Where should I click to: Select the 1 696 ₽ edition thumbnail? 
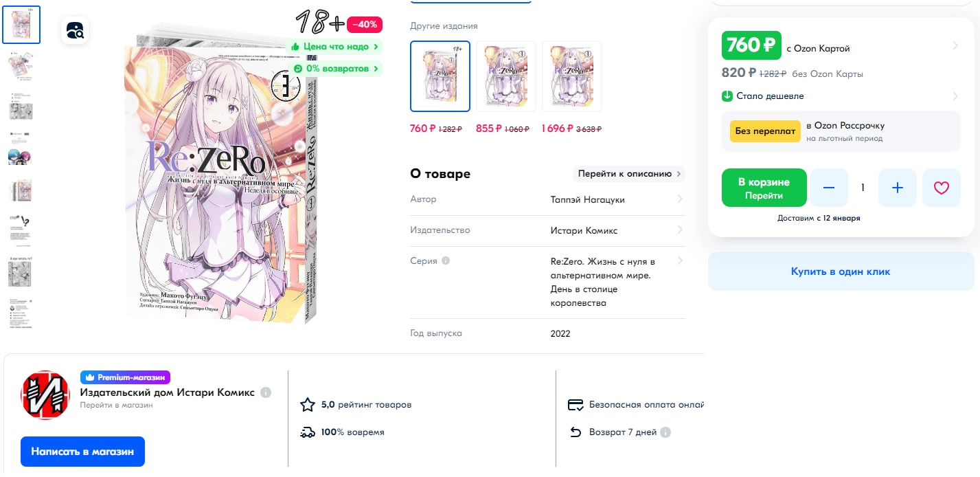click(x=572, y=76)
